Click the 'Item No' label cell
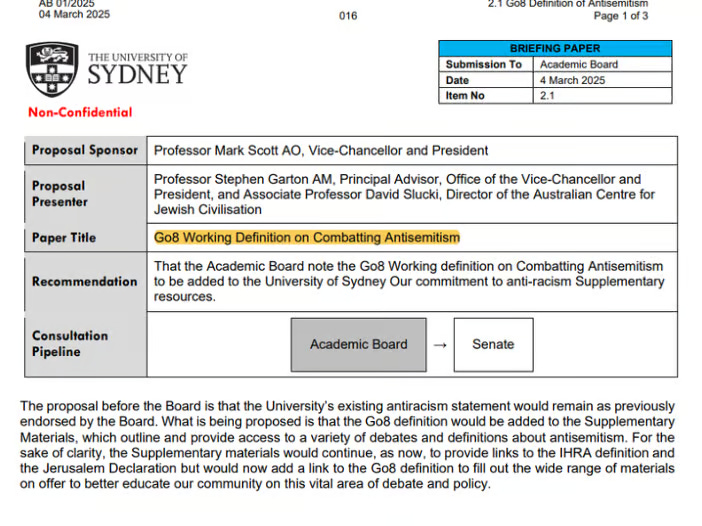 (x=486, y=96)
